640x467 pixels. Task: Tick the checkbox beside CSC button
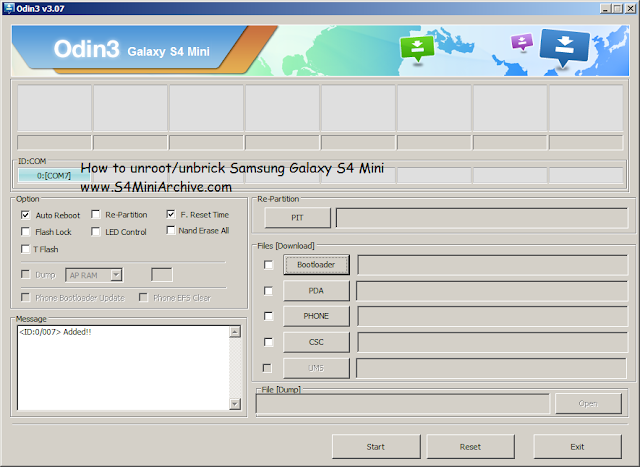268,342
